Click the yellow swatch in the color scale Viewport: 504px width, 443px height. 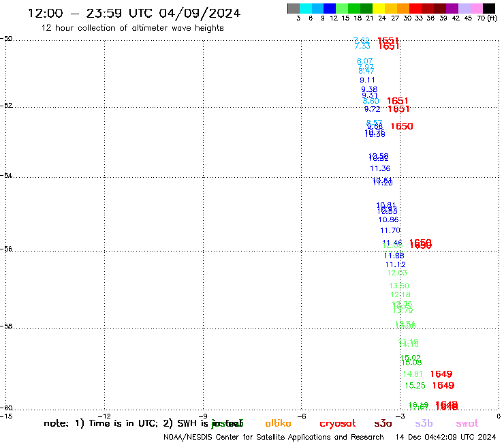pyautogui.click(x=379, y=8)
